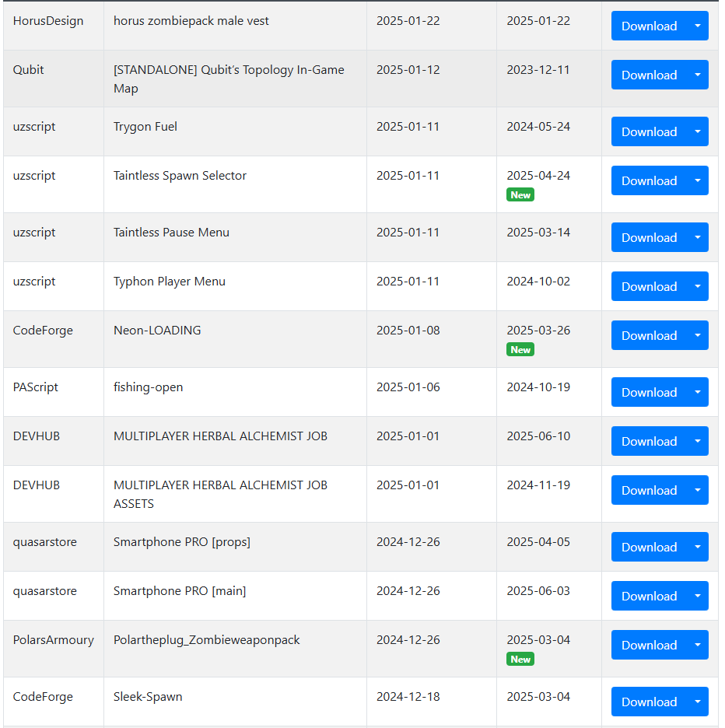Viewport: 725px width, 728px height.
Task: Click asset name Taintless Pause Menu
Action: 171,232
